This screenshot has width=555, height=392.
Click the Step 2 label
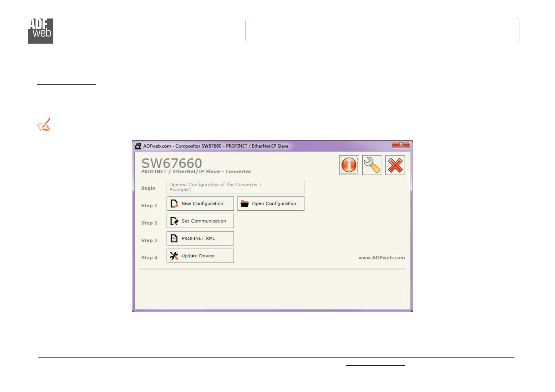149,223
